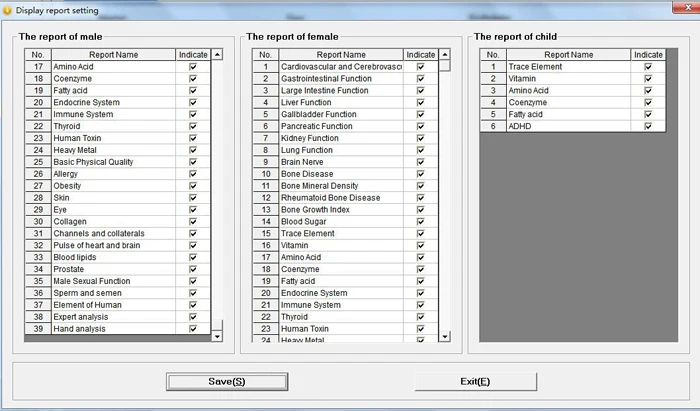Toggle the male Prostate report checkbox

tap(193, 269)
